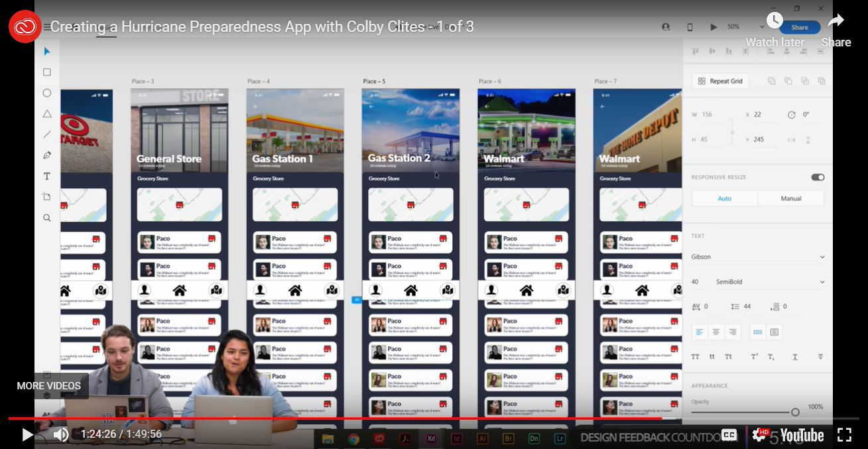Open the 50% zoom level dropdown

[745, 27]
